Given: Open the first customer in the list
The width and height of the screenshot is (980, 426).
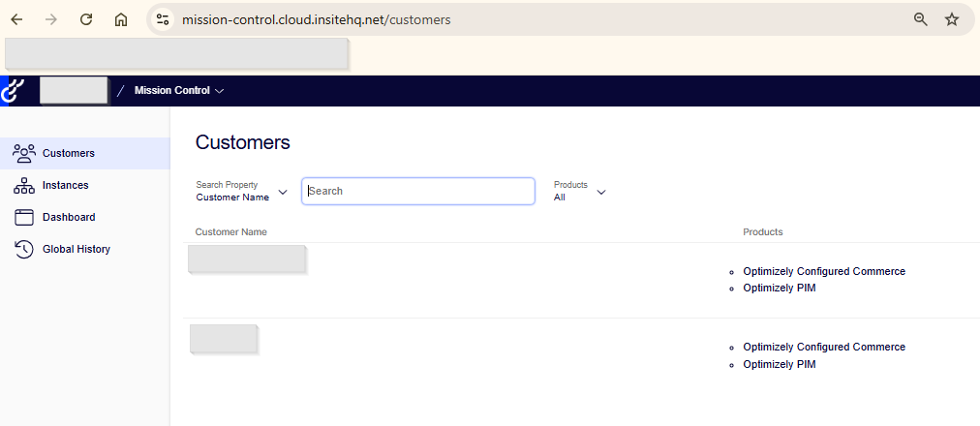Looking at the screenshot, I should (x=246, y=259).
